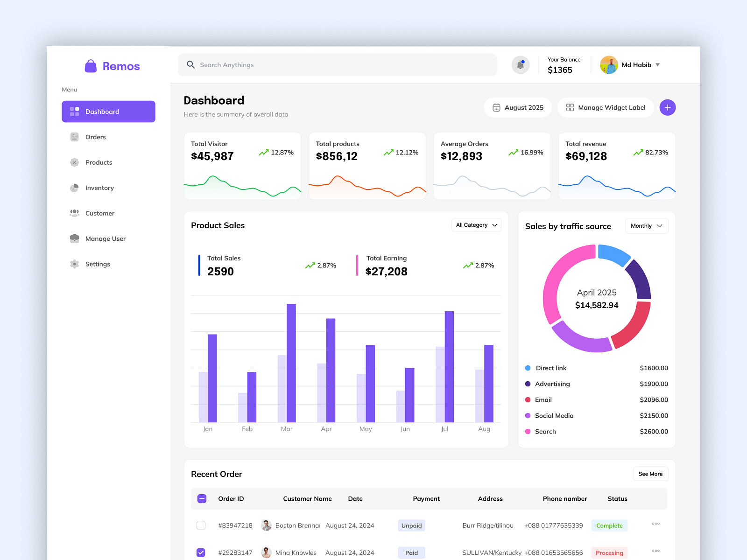The width and height of the screenshot is (747, 560).
Task: Select the Products sidebar icon
Action: pyautogui.click(x=75, y=162)
